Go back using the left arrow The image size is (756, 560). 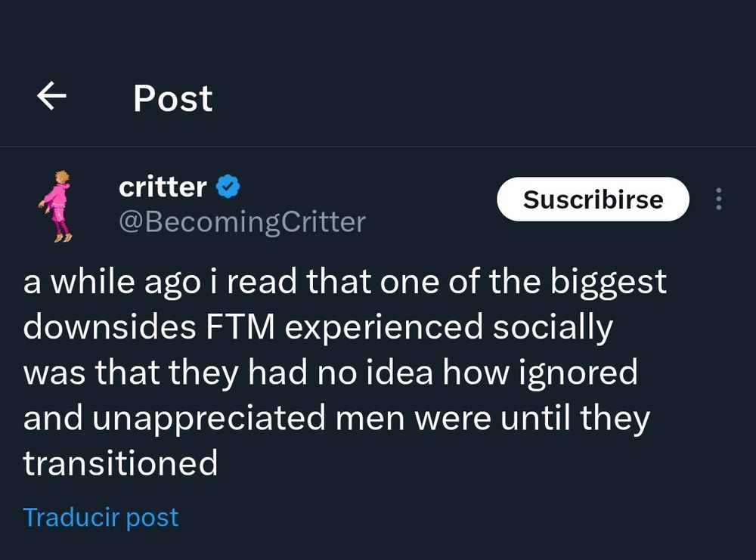51,97
